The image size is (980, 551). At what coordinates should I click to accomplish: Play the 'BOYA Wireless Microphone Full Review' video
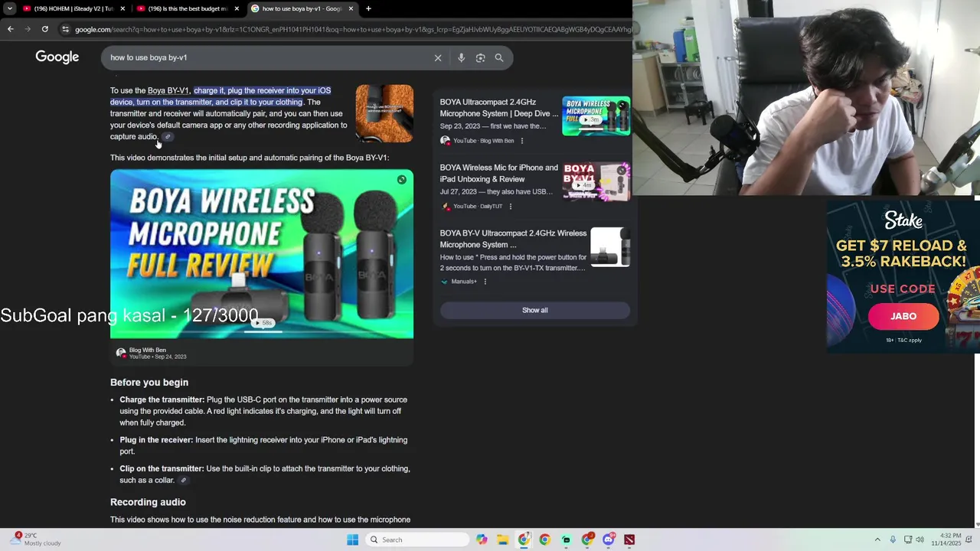[262, 254]
